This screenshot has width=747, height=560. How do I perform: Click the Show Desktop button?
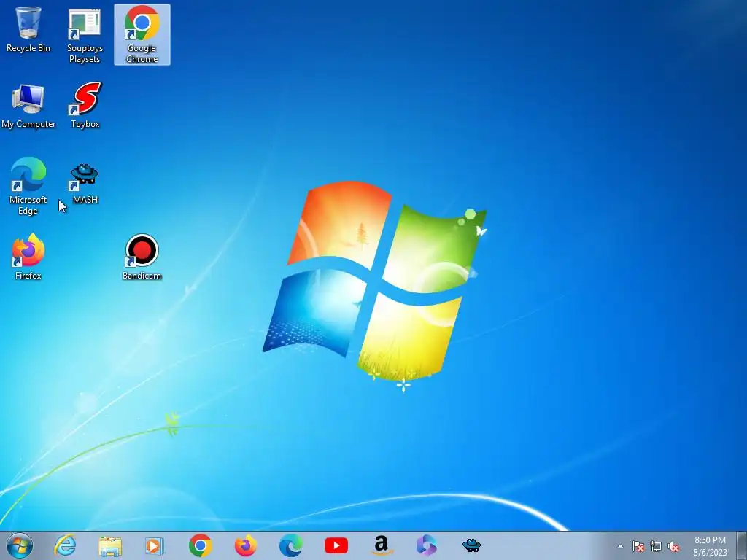coord(742,545)
